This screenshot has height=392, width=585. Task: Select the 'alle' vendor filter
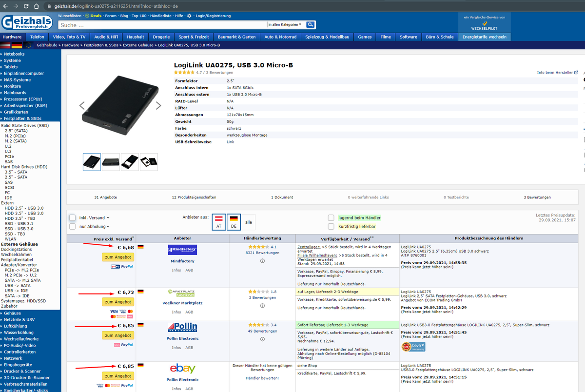pos(249,222)
